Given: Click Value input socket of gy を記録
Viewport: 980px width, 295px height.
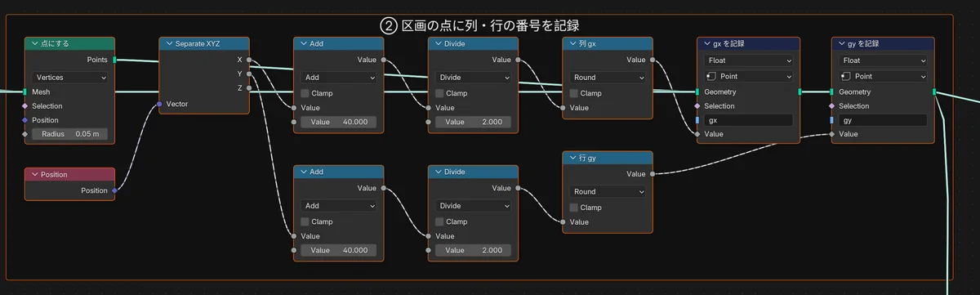Looking at the screenshot, I should (x=831, y=134).
